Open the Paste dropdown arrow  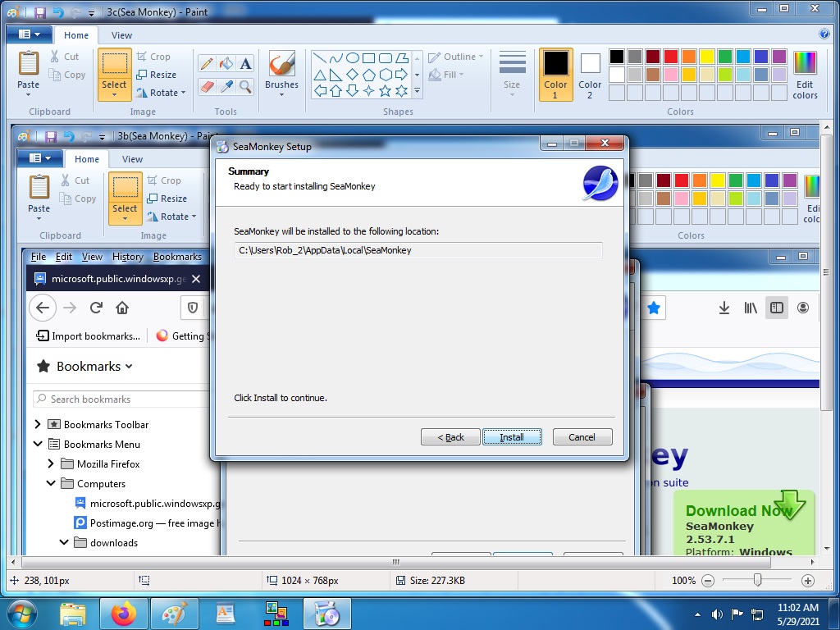(x=29, y=95)
